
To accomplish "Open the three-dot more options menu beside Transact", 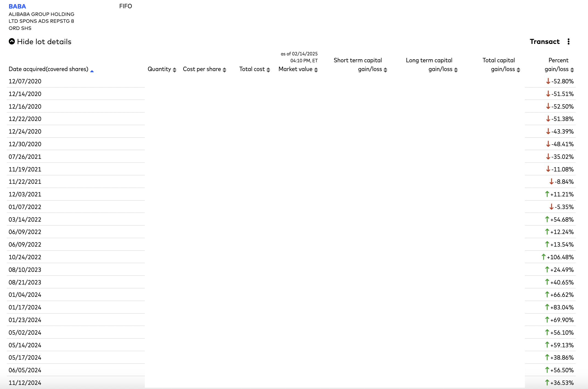I will 569,42.
